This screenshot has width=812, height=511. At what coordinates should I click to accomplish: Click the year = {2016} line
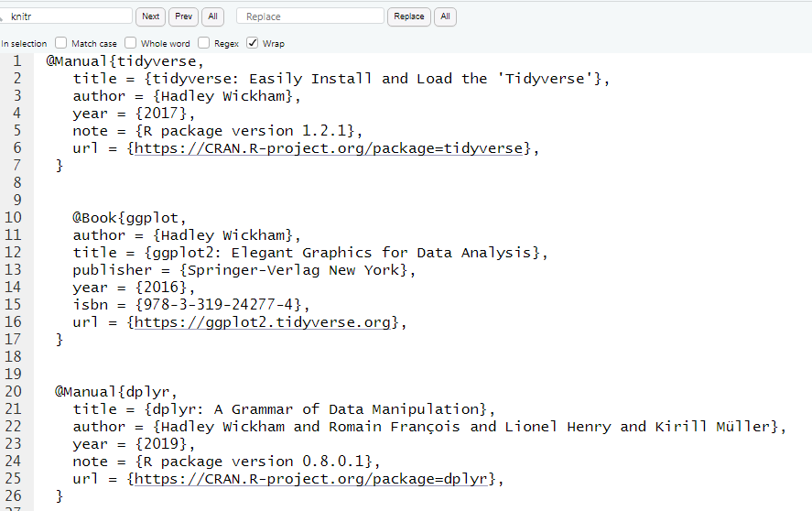pos(134,288)
